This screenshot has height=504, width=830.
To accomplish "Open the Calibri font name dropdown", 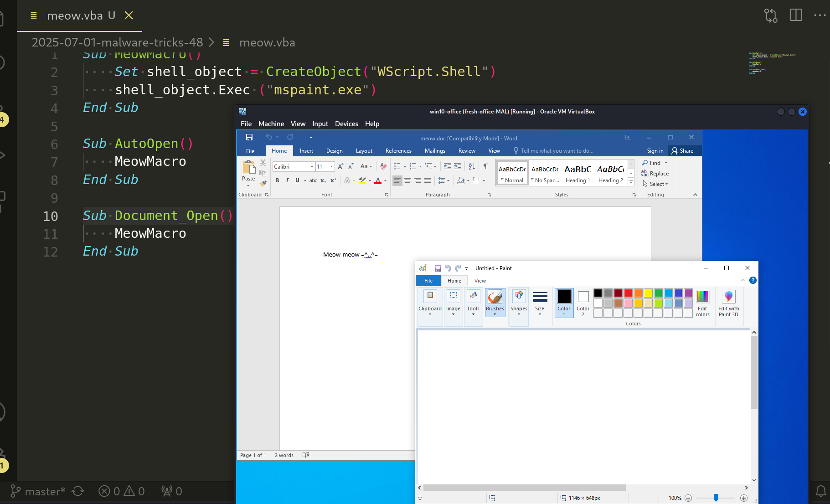I will 312,167.
